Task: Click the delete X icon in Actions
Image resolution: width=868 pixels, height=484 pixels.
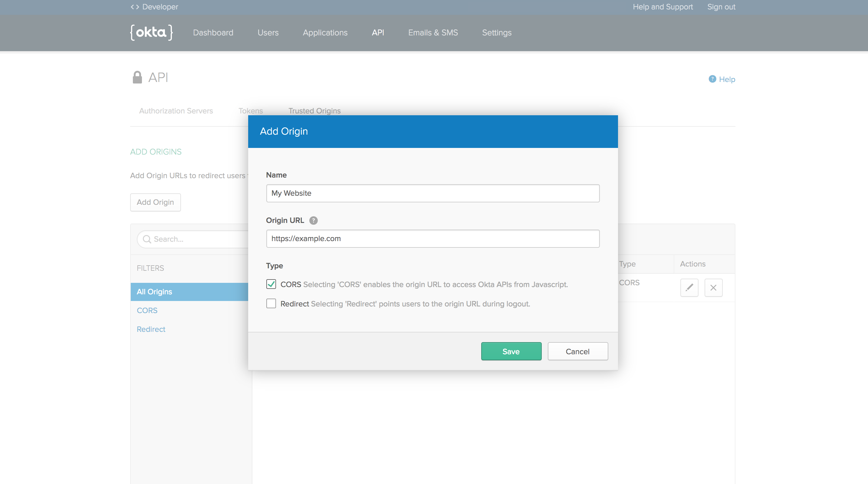Action: [714, 287]
